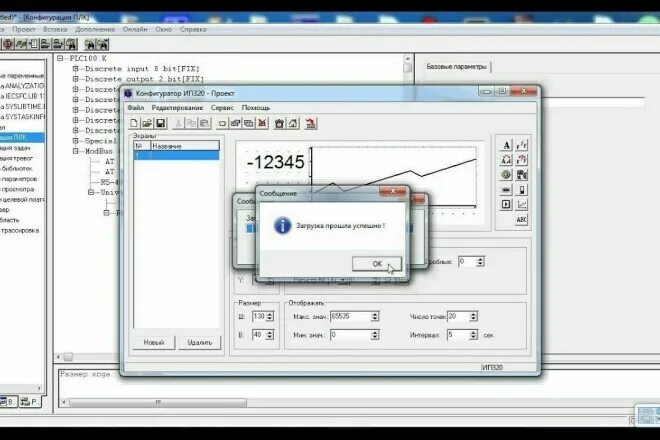The width and height of the screenshot is (660, 440).
Task: Expand Discrete input 8 bit[FIX] node
Action: [75, 69]
